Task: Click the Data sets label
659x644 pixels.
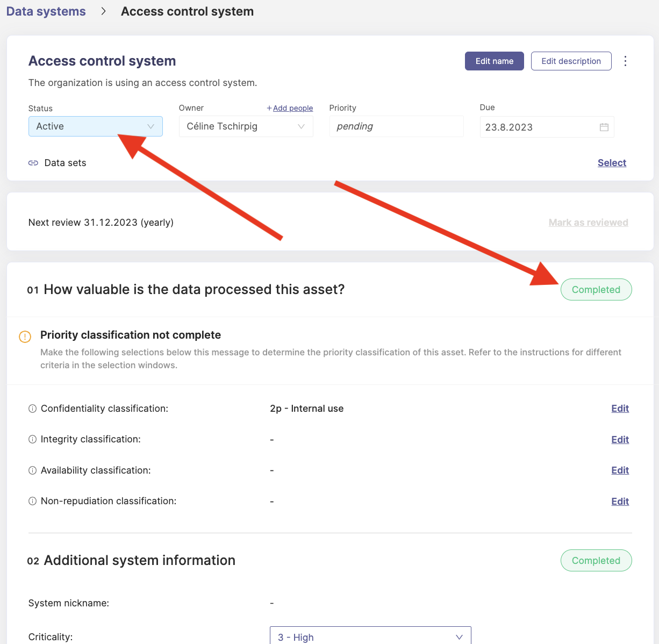Action: [x=65, y=163]
